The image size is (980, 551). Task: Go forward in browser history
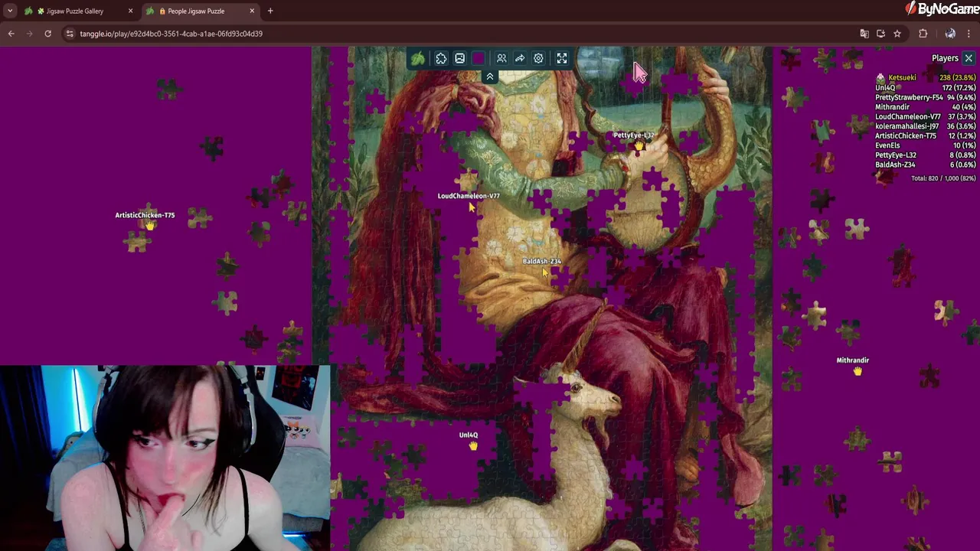point(30,34)
